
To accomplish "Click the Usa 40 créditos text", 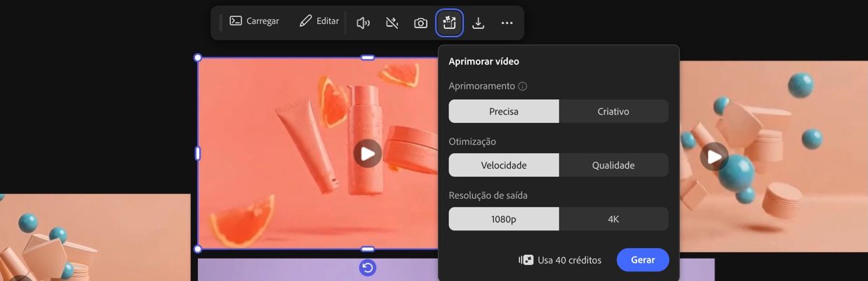I will (569, 260).
